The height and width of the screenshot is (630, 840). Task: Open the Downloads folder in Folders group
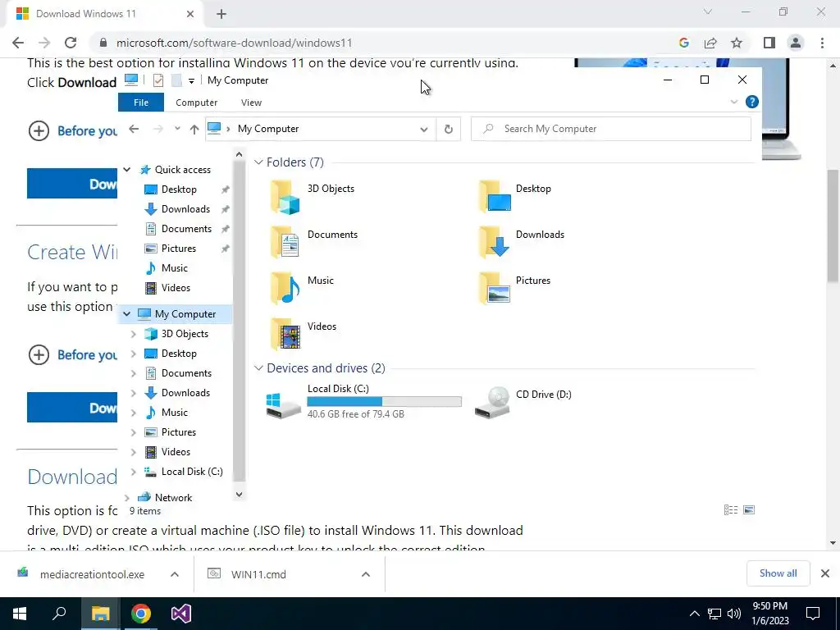[494, 243]
